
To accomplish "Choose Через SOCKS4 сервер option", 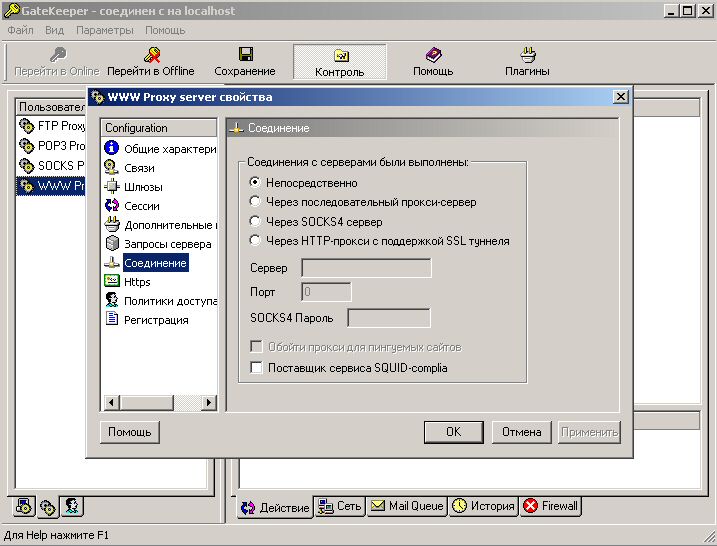I will pyautogui.click(x=256, y=221).
